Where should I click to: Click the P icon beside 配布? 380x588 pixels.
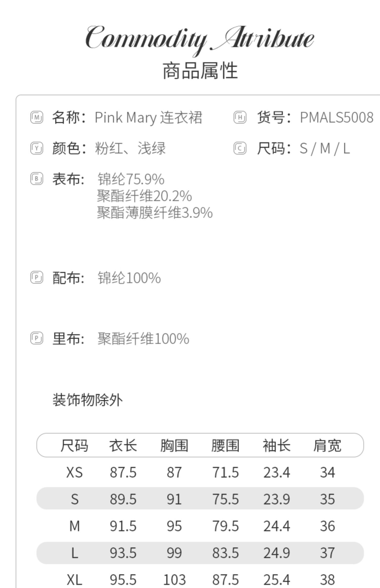[x=37, y=277]
